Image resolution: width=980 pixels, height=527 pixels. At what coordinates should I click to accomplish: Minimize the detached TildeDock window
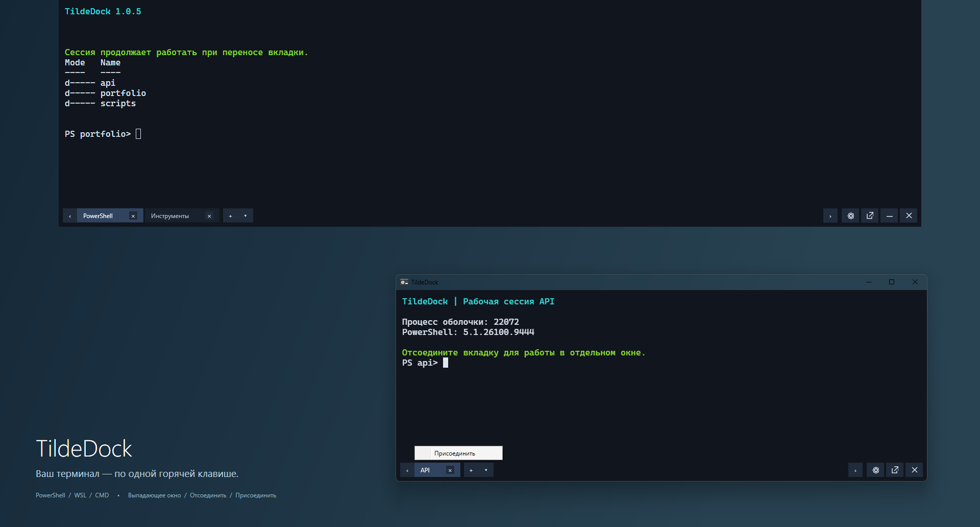(869, 282)
